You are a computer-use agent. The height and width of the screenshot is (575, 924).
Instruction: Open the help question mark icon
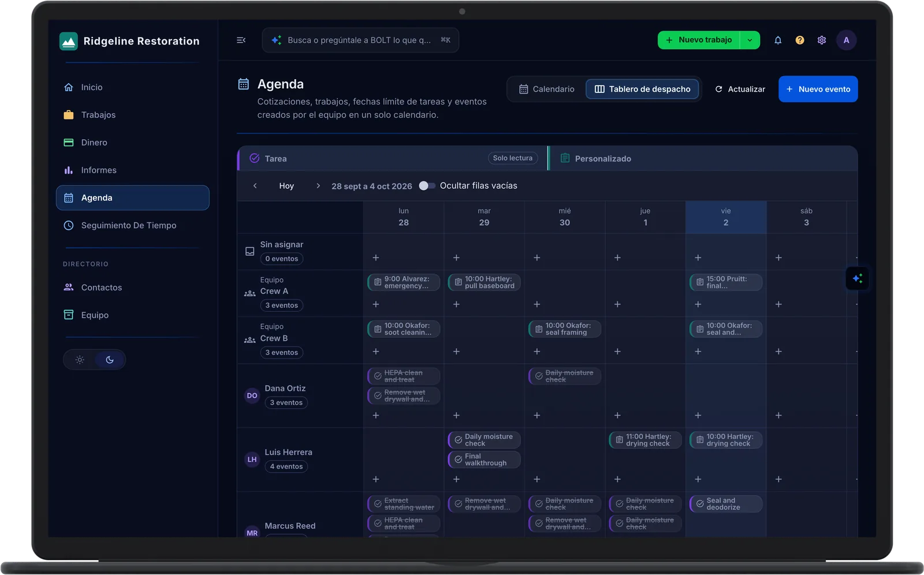pos(800,40)
